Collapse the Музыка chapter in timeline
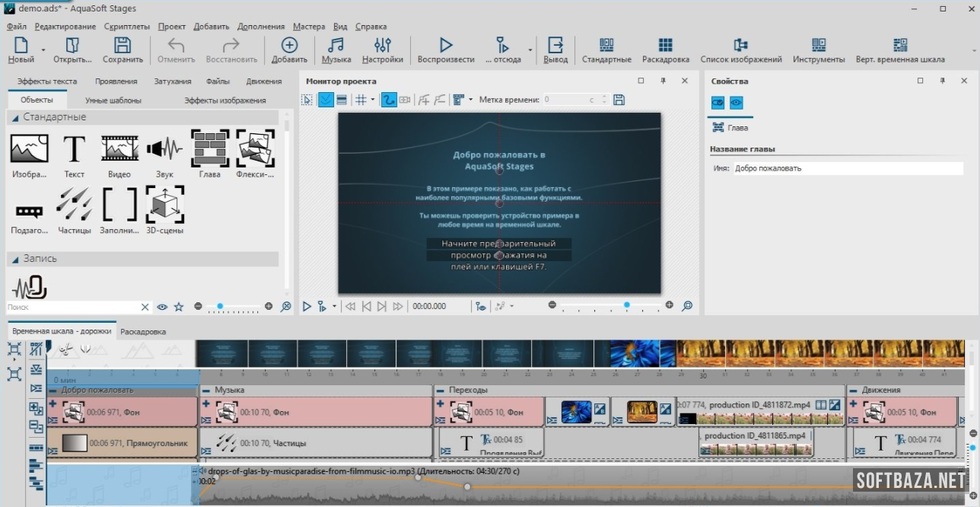The width and height of the screenshot is (980, 507). click(205, 390)
